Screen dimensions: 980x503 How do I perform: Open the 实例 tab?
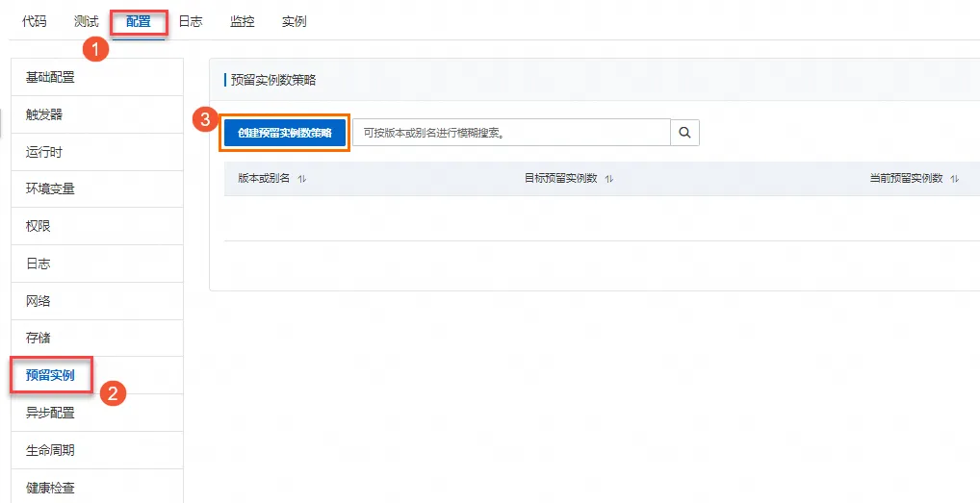click(x=294, y=22)
